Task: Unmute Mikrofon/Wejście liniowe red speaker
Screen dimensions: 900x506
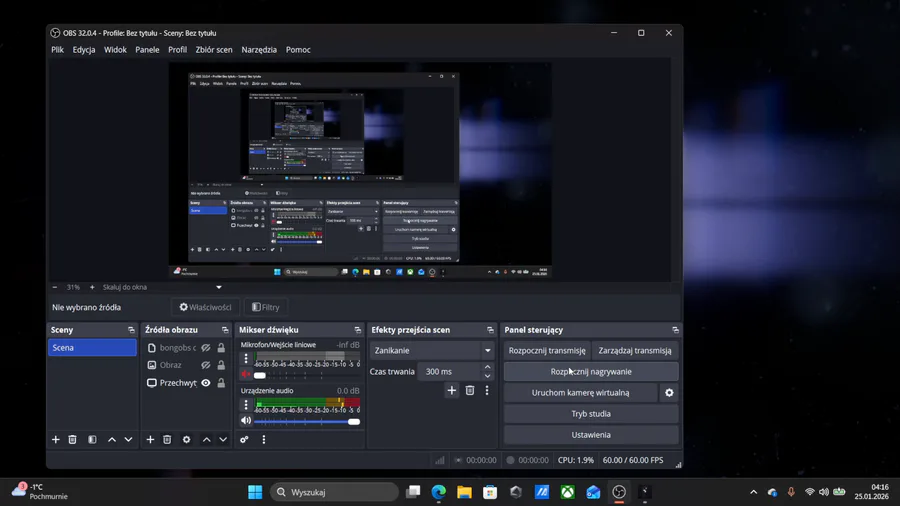Action: (x=246, y=375)
